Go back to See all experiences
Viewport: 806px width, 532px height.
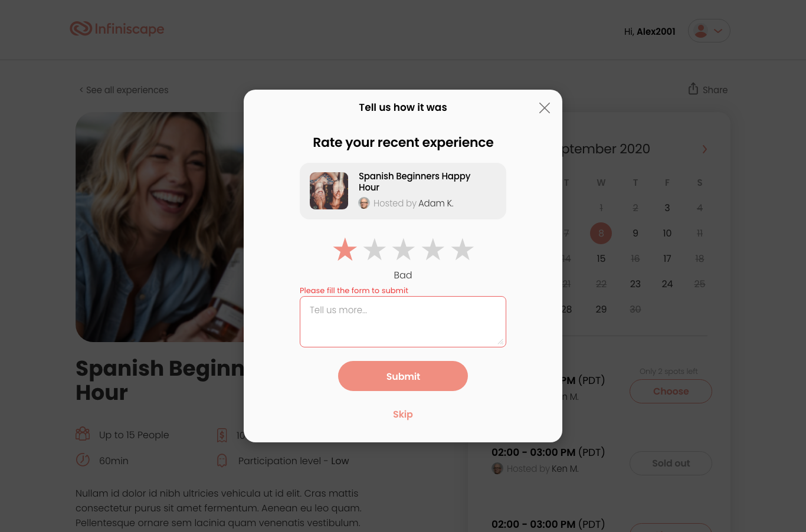pyautogui.click(x=124, y=90)
